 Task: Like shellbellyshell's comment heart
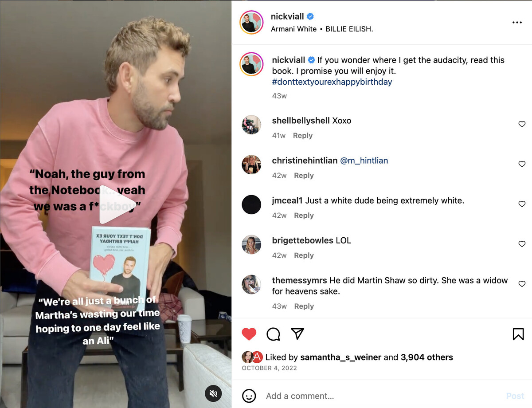pos(522,124)
